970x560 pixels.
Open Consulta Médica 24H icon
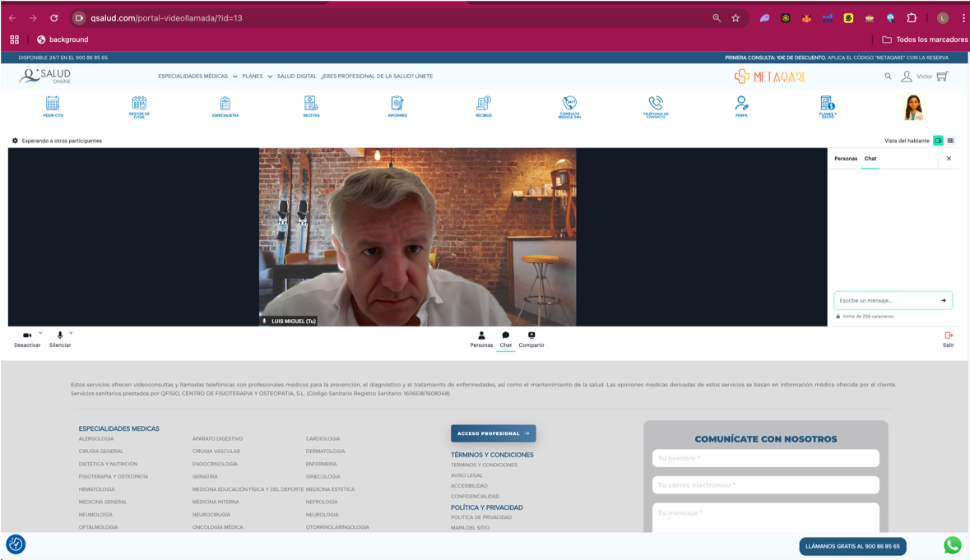569,106
